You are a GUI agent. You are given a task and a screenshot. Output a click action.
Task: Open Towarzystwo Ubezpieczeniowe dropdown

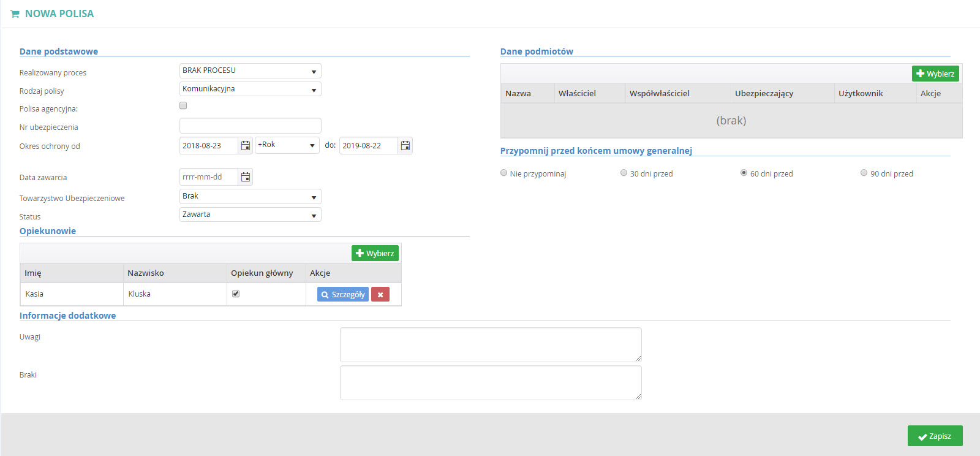(251, 196)
